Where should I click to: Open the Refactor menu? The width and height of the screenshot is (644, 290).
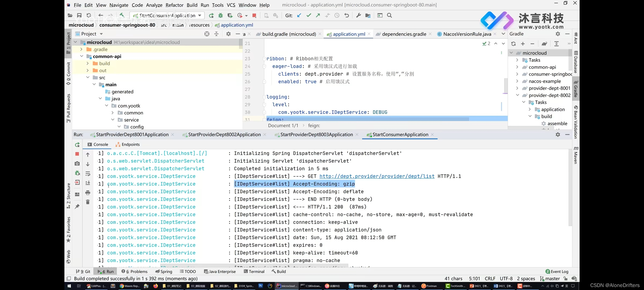coord(174,5)
